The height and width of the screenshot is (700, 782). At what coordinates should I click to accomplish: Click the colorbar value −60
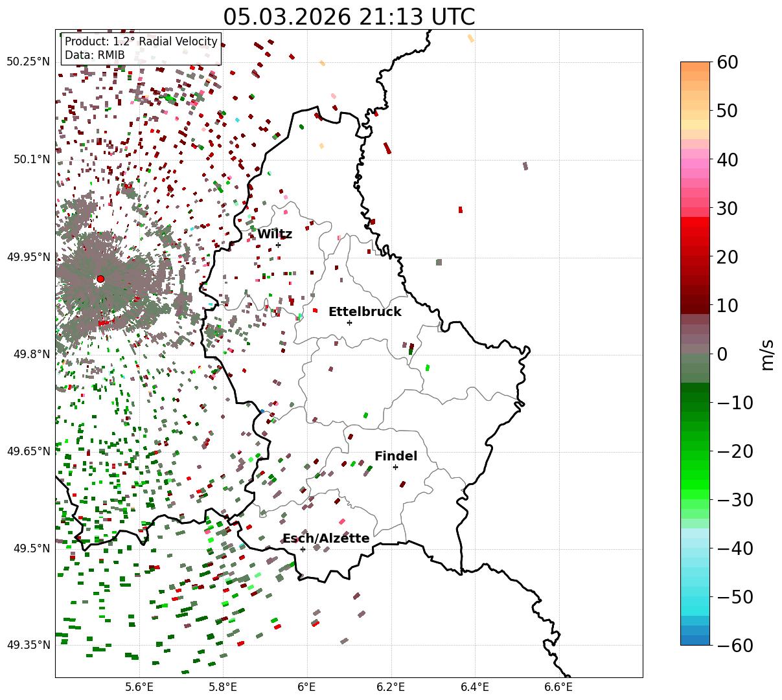(735, 645)
